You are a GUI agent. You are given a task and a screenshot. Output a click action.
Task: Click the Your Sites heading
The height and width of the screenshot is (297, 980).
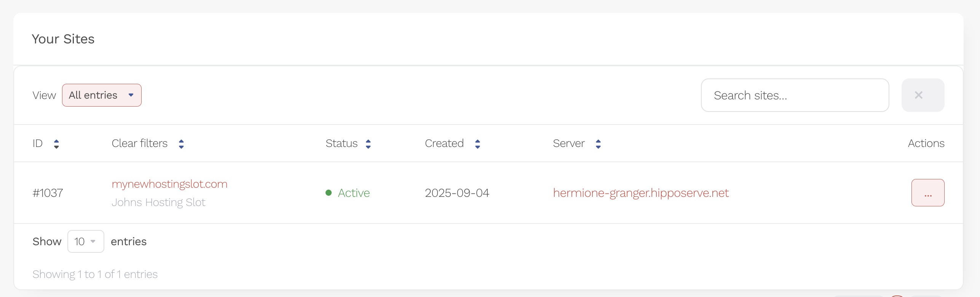point(63,39)
